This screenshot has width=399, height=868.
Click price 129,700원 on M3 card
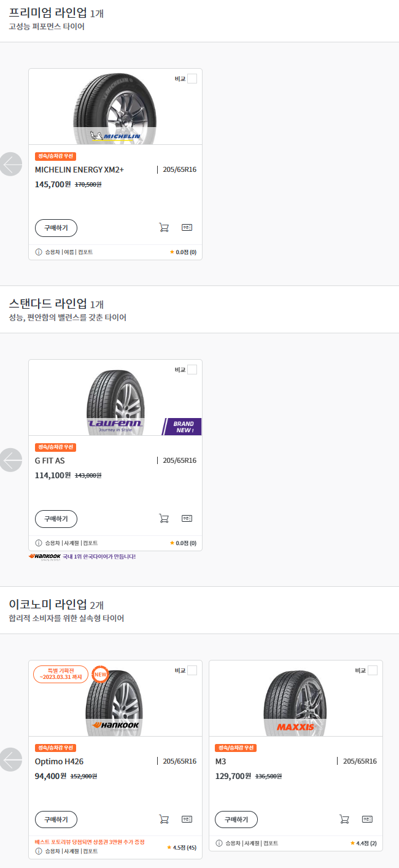pyautogui.click(x=233, y=776)
